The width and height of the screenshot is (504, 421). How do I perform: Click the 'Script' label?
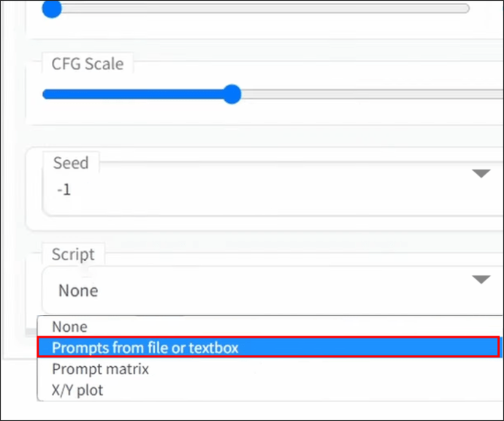tap(73, 254)
